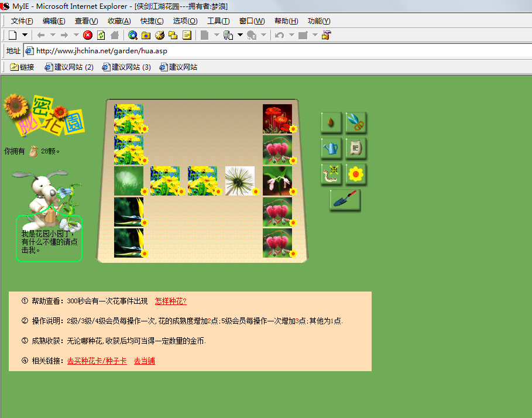The height and width of the screenshot is (418, 532).
Task: Click the garden gardener dog character
Action: [47, 200]
